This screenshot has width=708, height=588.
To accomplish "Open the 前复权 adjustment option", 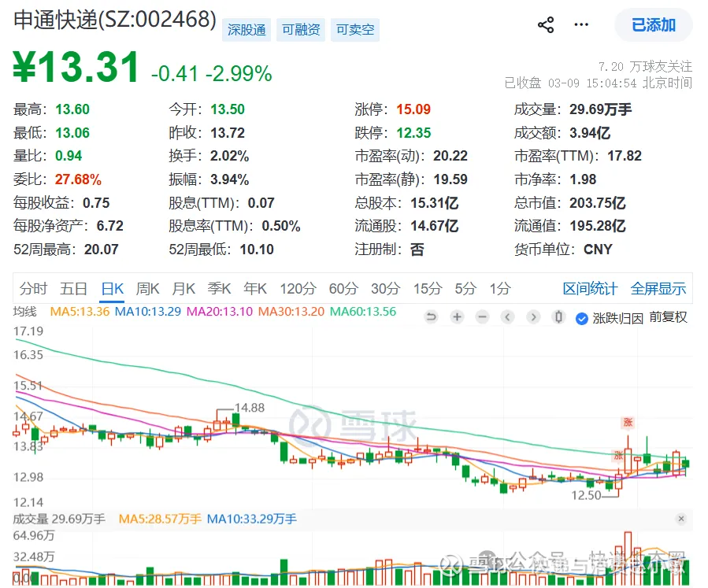I will pyautogui.click(x=669, y=318).
